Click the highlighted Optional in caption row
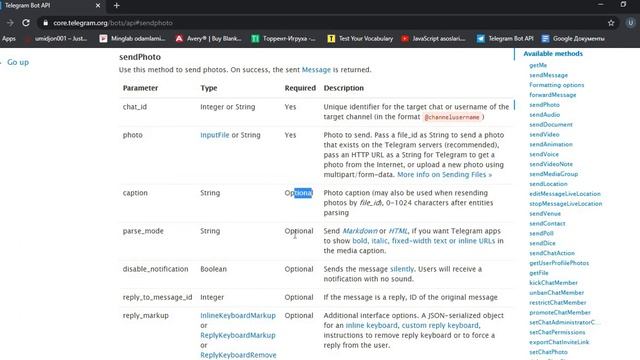640x360 pixels. (x=298, y=193)
